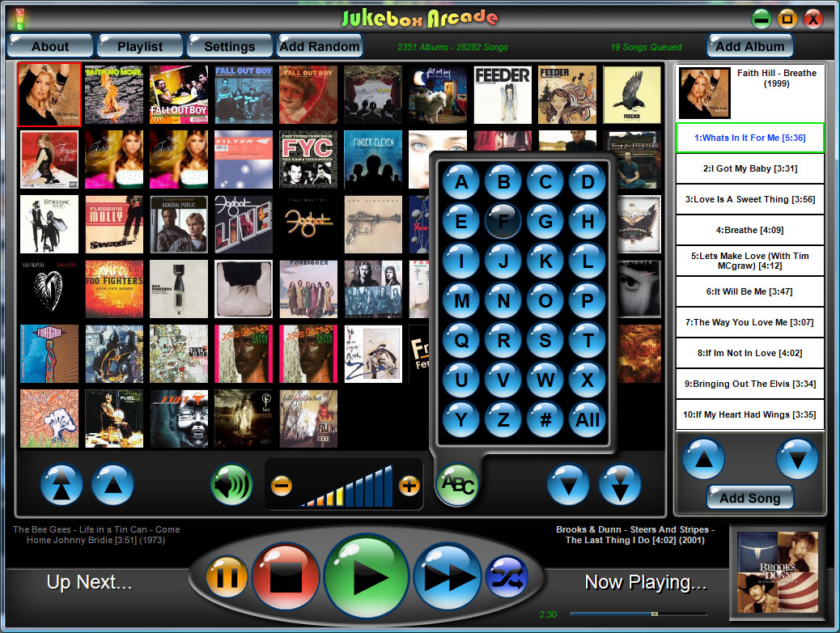Pause playback with the orange pause button
The width and height of the screenshot is (840, 633).
227,576
